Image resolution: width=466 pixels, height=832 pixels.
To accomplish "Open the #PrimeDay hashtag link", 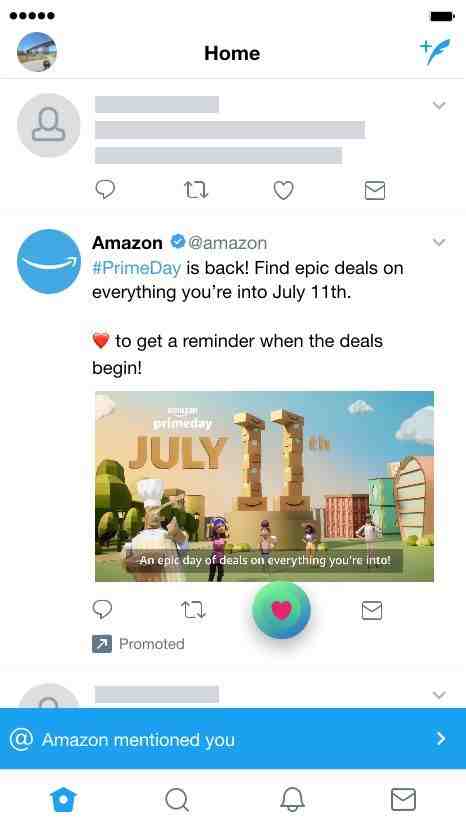I will pyautogui.click(x=136, y=267).
